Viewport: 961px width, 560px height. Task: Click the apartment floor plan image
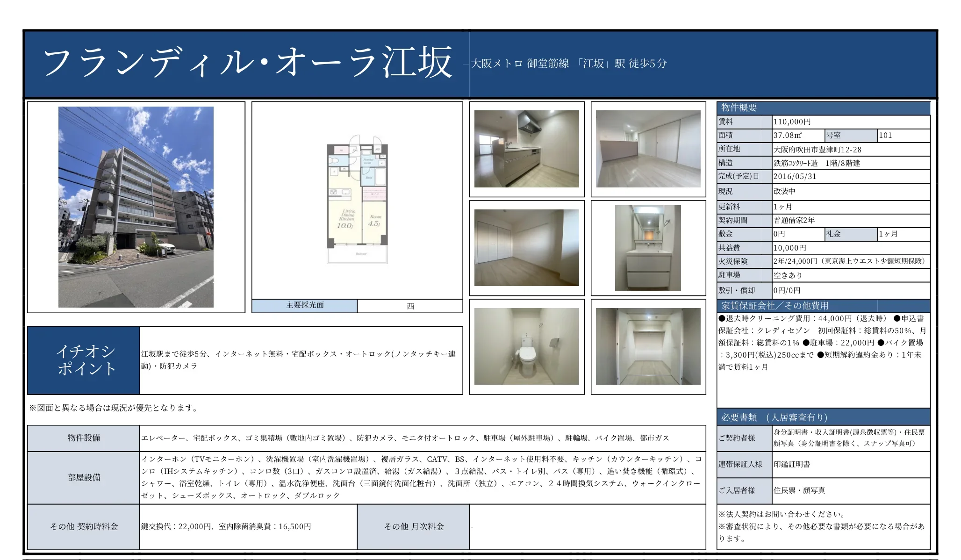(x=357, y=200)
